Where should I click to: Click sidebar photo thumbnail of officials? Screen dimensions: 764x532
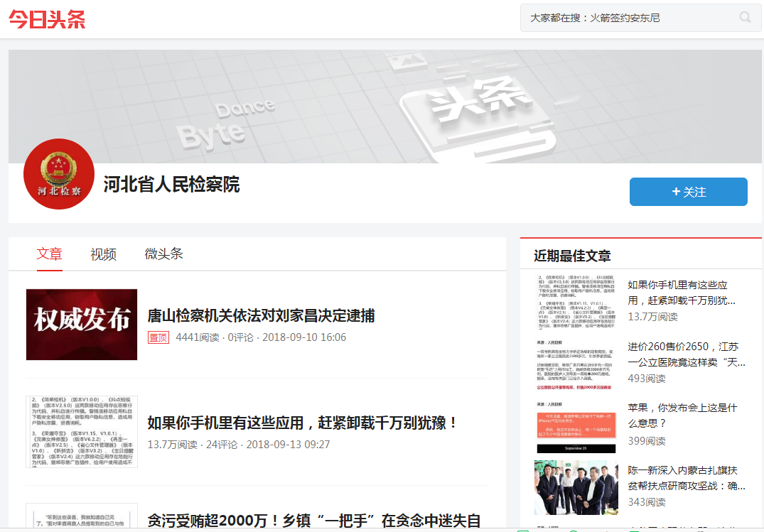click(x=576, y=488)
